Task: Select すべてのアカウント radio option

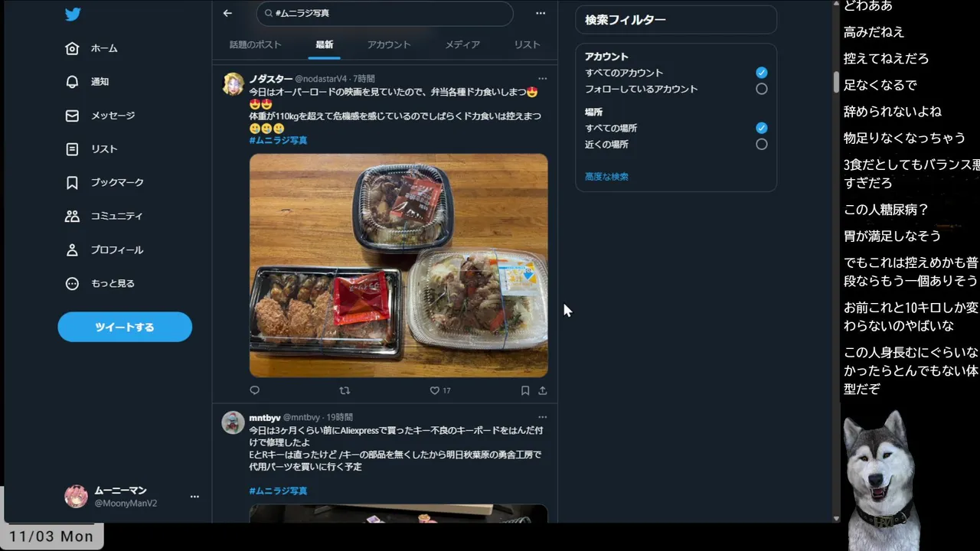Action: (x=761, y=73)
